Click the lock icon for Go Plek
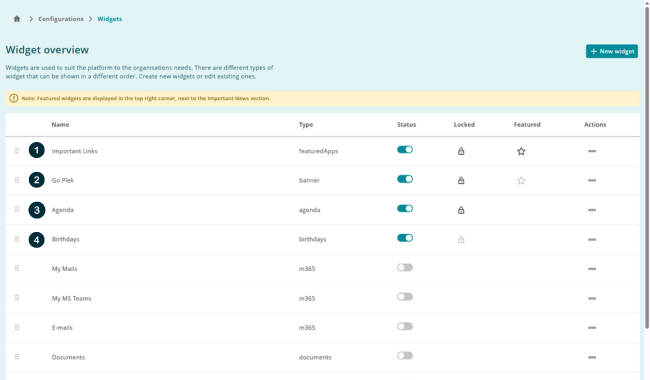This screenshot has width=650, height=380. 461,180
